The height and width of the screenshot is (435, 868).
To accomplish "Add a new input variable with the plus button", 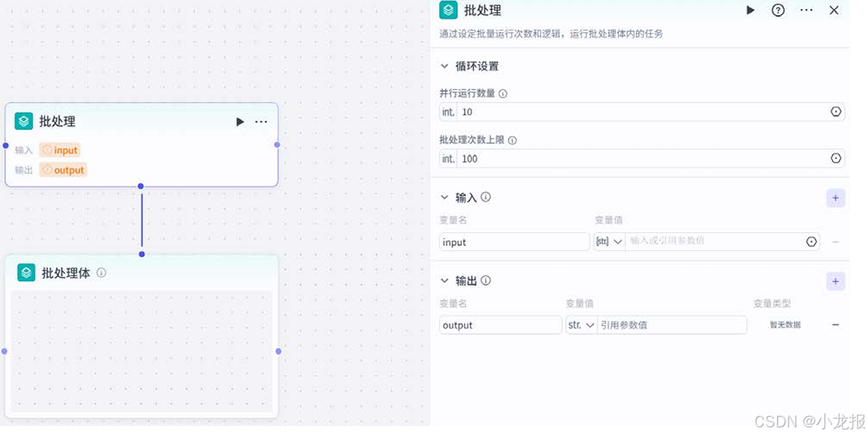I will 835,198.
